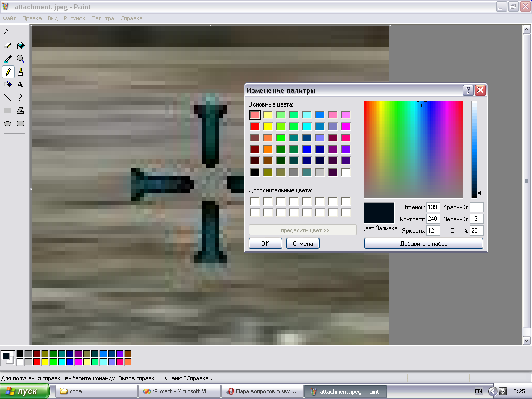Choose the Ellipse shape tool

click(x=8, y=123)
